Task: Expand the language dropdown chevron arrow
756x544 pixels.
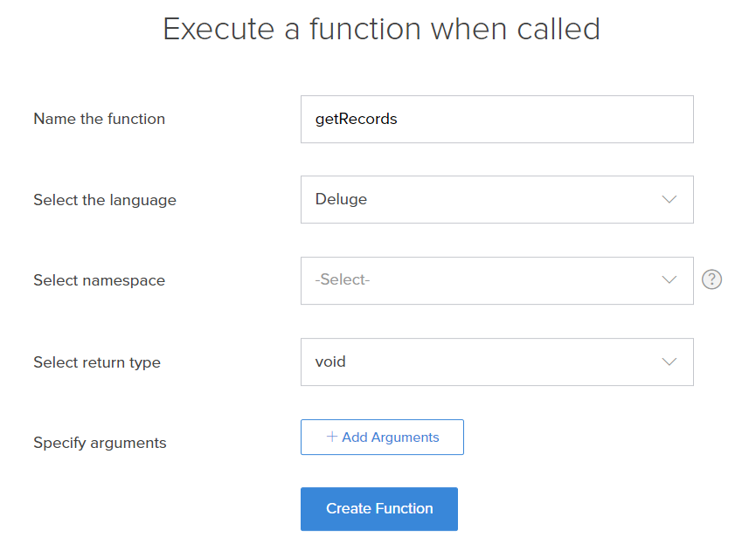Action: 669,199
